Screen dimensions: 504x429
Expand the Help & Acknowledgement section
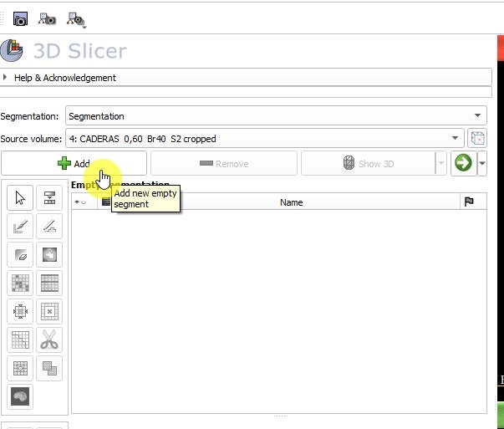(x=246, y=78)
